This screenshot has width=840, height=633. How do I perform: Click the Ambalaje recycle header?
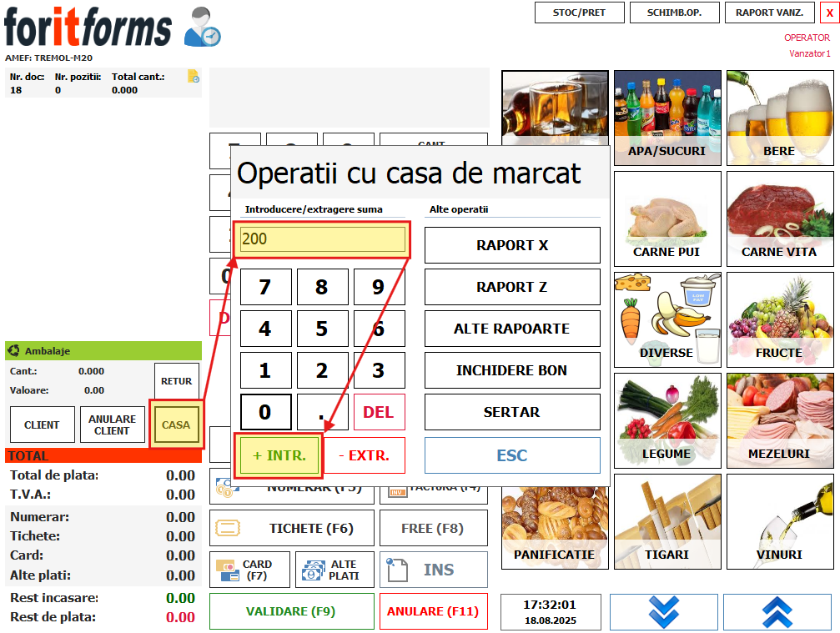click(x=103, y=351)
